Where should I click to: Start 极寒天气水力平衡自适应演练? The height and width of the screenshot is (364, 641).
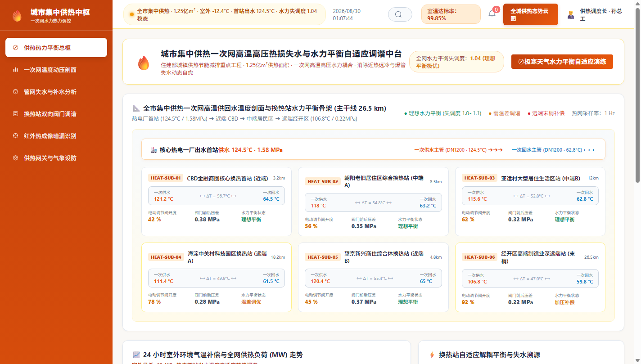(562, 62)
